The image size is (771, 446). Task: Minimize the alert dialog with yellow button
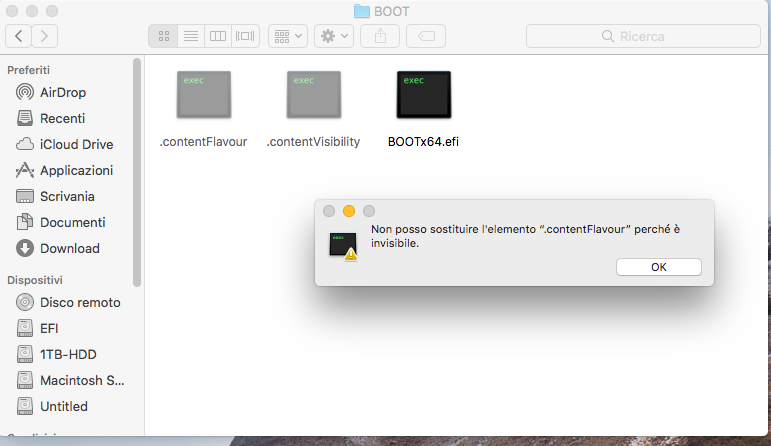pos(349,211)
